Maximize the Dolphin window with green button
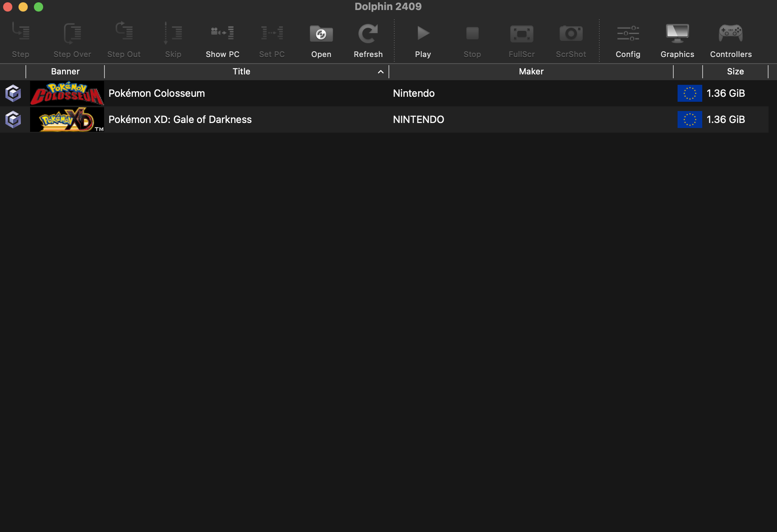 point(39,7)
